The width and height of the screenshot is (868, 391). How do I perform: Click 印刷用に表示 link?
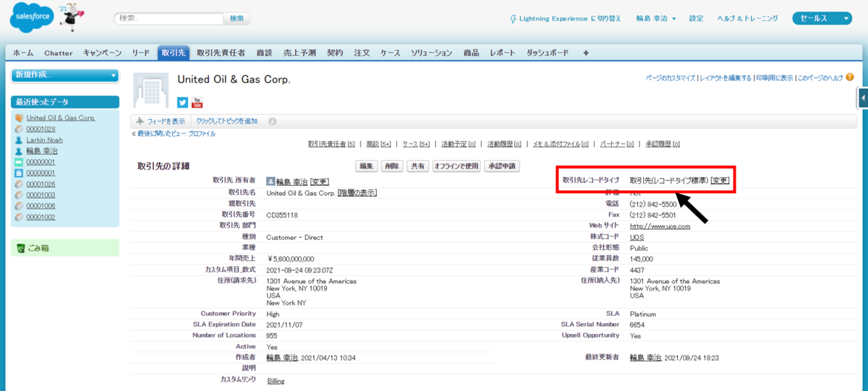pyautogui.click(x=774, y=77)
